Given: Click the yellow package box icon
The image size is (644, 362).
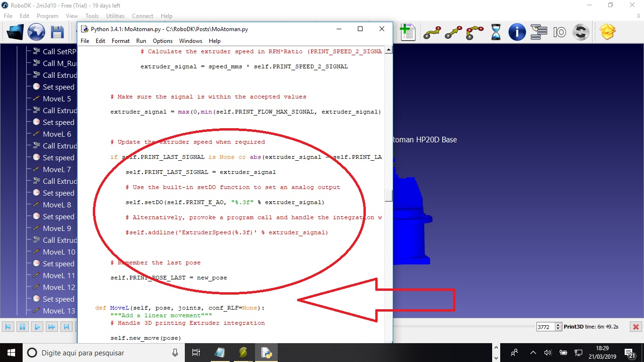Looking at the screenshot, I should [x=608, y=32].
